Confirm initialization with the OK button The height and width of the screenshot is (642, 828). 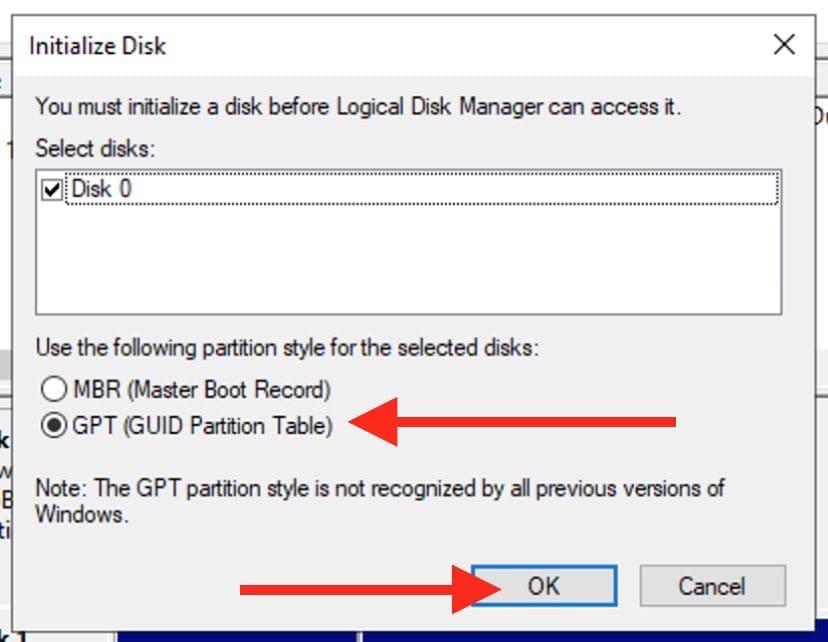pos(543,586)
